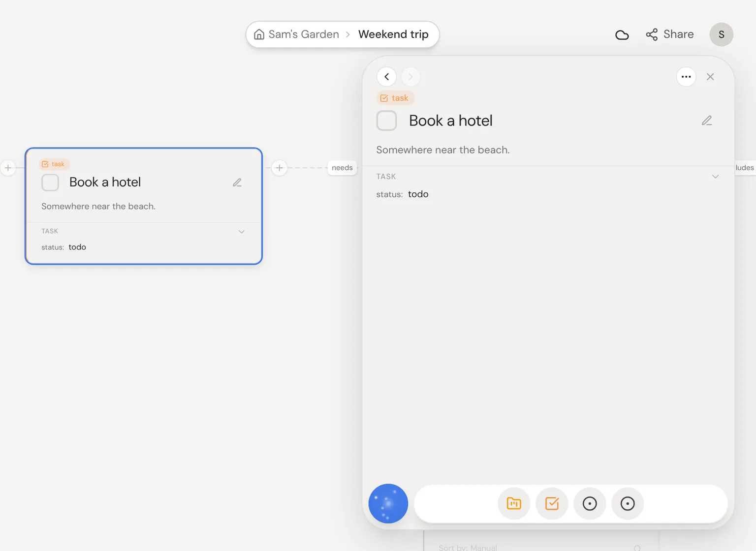Select the Weekend trip breadcrumb
756x551 pixels.
pyautogui.click(x=393, y=34)
